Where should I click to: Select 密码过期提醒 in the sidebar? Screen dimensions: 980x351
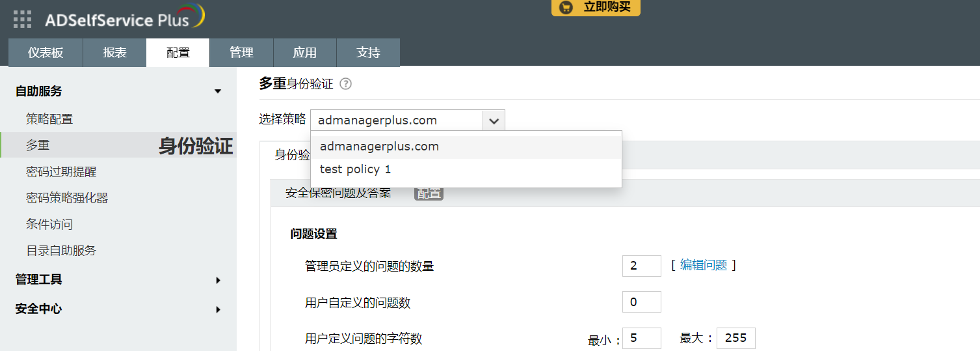point(61,172)
